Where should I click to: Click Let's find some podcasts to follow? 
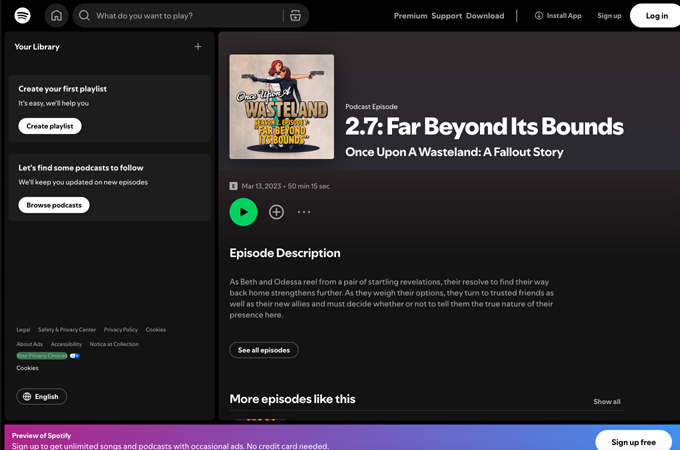click(x=81, y=167)
